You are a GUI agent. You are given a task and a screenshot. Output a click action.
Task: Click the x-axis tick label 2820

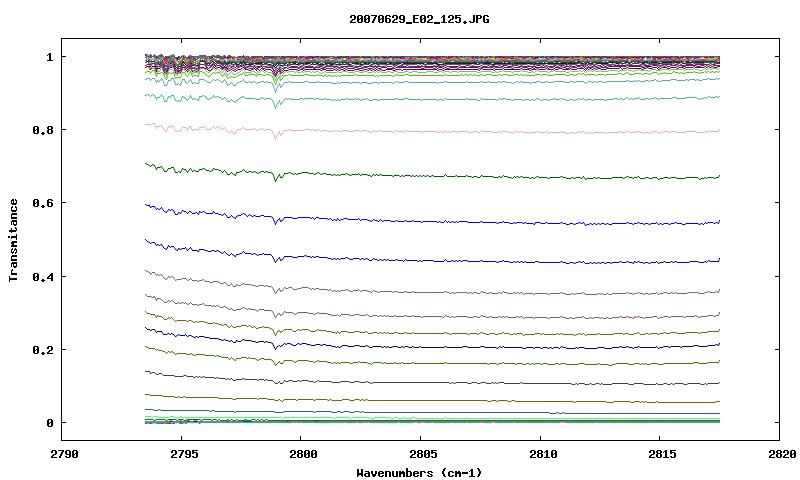[780, 454]
